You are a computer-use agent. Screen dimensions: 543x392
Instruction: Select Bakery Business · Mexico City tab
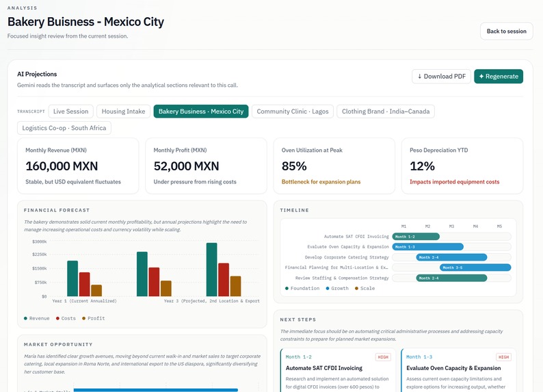(x=201, y=111)
